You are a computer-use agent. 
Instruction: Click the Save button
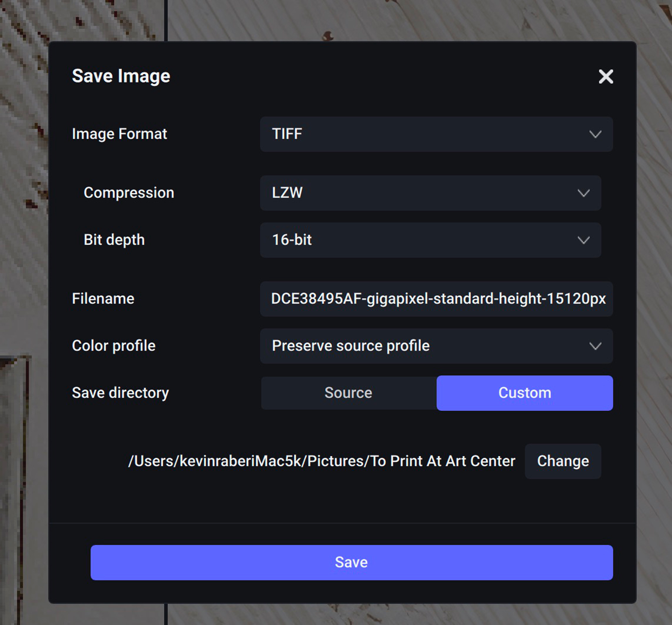(351, 562)
